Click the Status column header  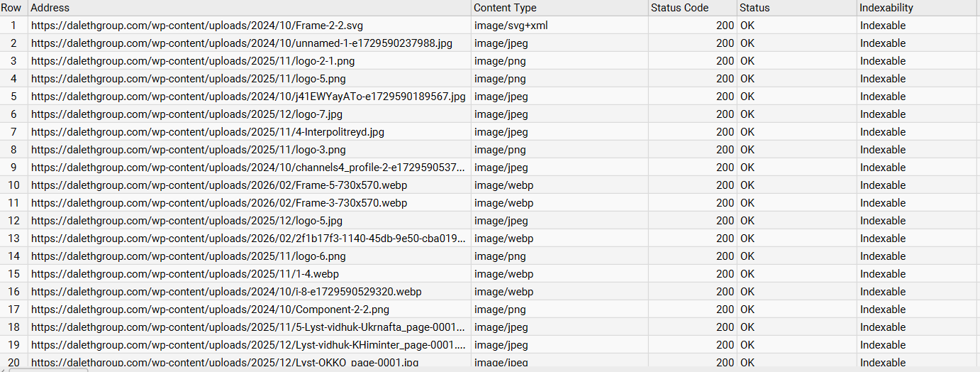(x=755, y=8)
